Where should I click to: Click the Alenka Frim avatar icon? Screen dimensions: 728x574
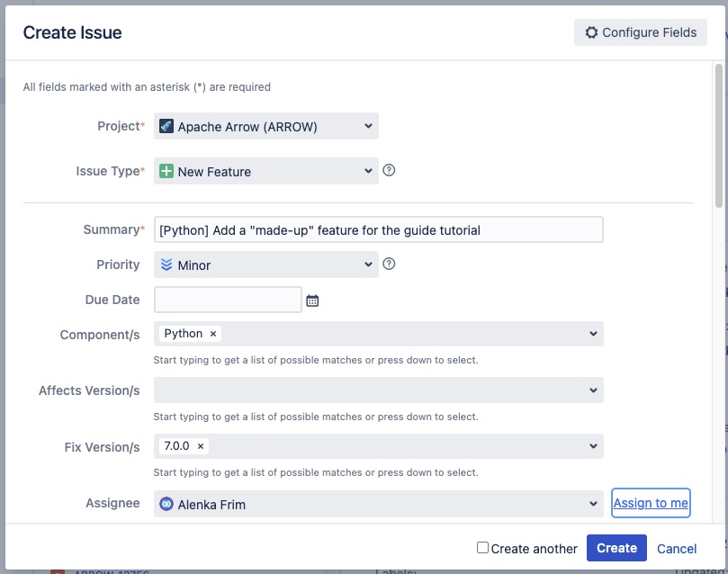pyautogui.click(x=166, y=505)
